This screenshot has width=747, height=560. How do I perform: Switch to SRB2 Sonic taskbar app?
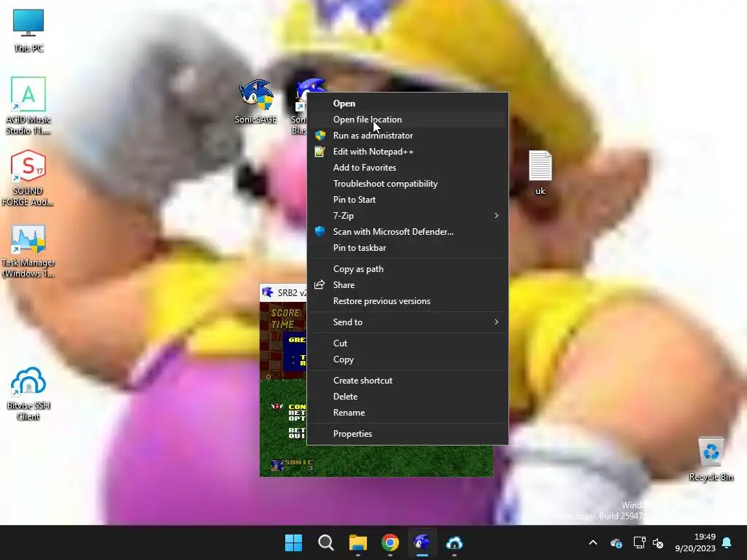click(x=422, y=542)
